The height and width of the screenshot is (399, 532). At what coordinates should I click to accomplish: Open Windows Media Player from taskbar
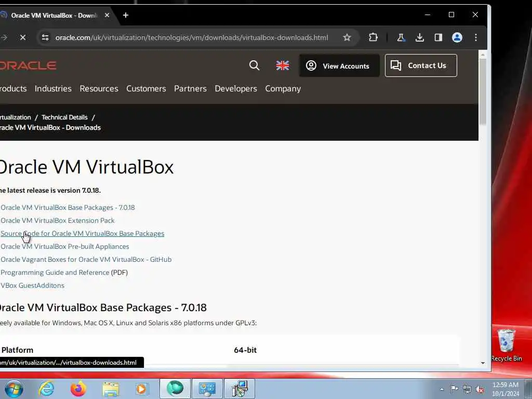point(141,389)
